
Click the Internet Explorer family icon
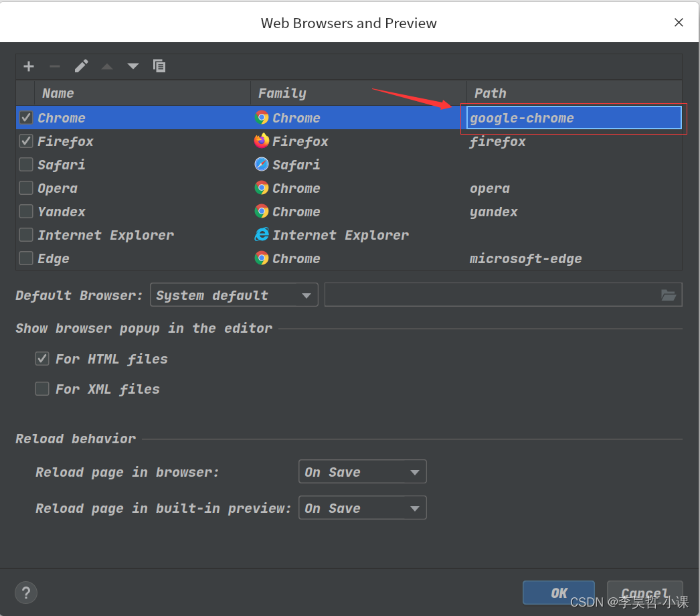point(262,234)
